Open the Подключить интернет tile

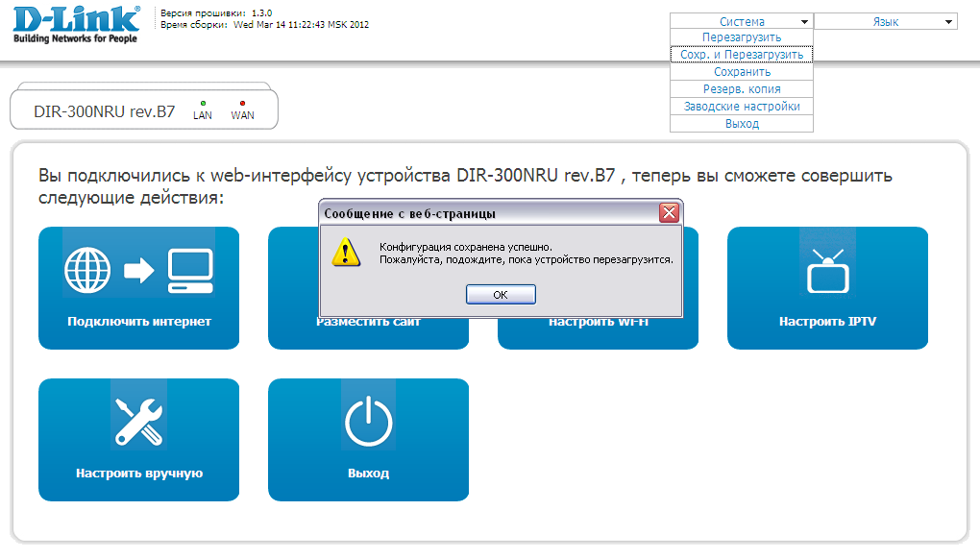(x=138, y=288)
